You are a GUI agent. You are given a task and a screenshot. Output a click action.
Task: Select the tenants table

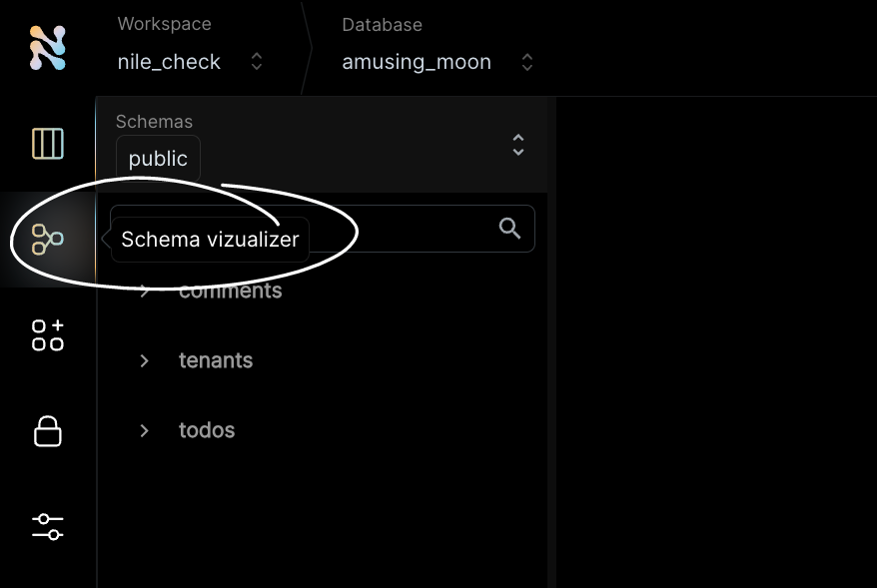click(216, 360)
